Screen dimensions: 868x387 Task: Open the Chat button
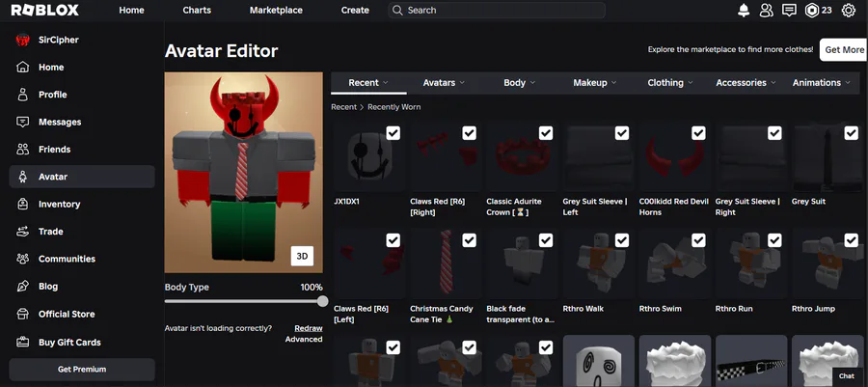click(x=847, y=376)
